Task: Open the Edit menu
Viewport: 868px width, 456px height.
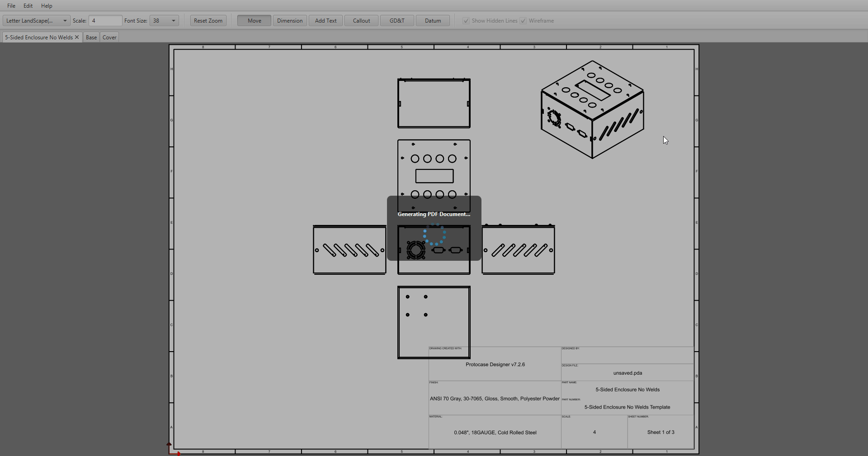Action: point(28,6)
